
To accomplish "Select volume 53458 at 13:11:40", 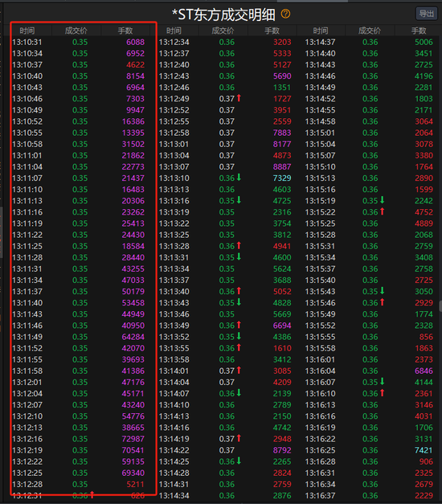I will (133, 303).
